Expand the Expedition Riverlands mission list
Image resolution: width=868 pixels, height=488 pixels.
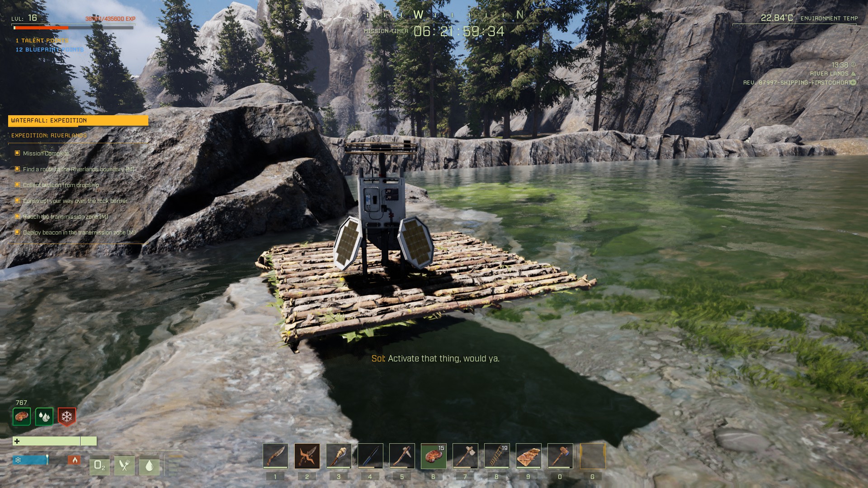[x=49, y=135]
